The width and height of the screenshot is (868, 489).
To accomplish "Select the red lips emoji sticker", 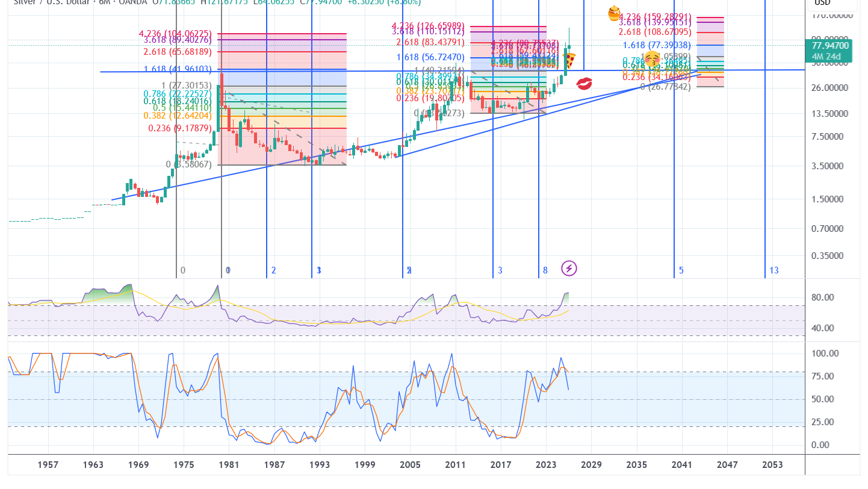I will tap(584, 83).
